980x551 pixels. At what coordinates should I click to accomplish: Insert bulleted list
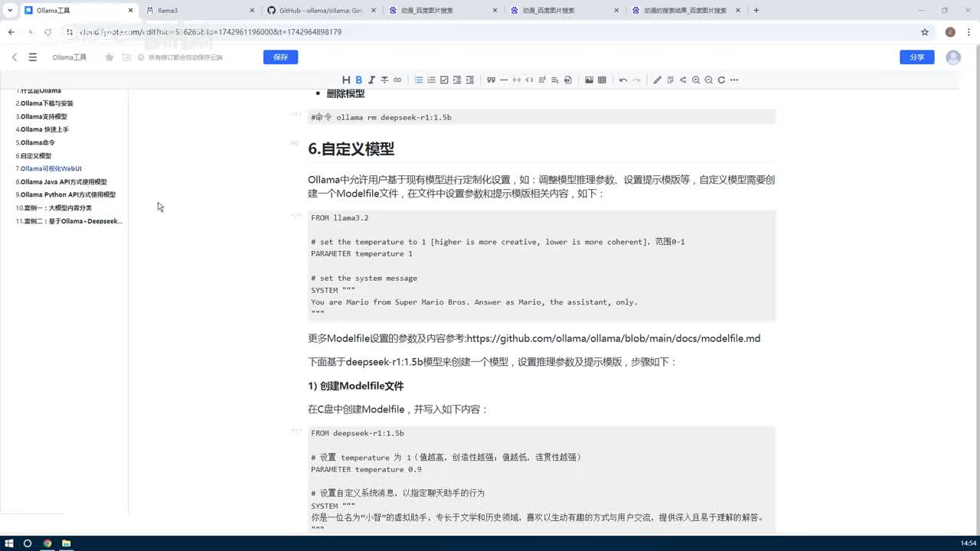(419, 80)
